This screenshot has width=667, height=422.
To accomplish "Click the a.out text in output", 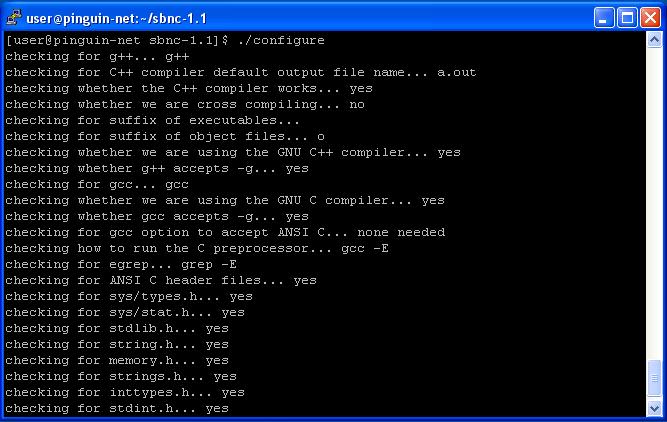I will [x=456, y=72].
